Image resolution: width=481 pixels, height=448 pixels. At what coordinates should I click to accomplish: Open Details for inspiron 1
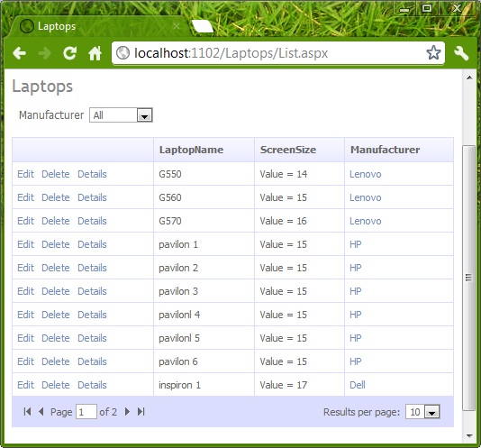coord(92,385)
